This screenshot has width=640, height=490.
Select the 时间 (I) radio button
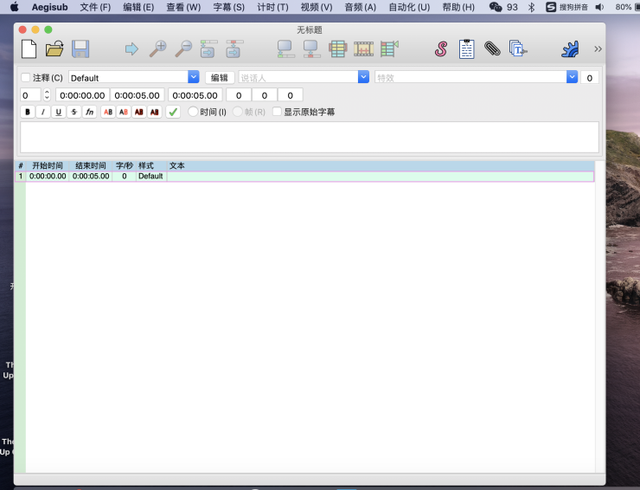point(193,111)
